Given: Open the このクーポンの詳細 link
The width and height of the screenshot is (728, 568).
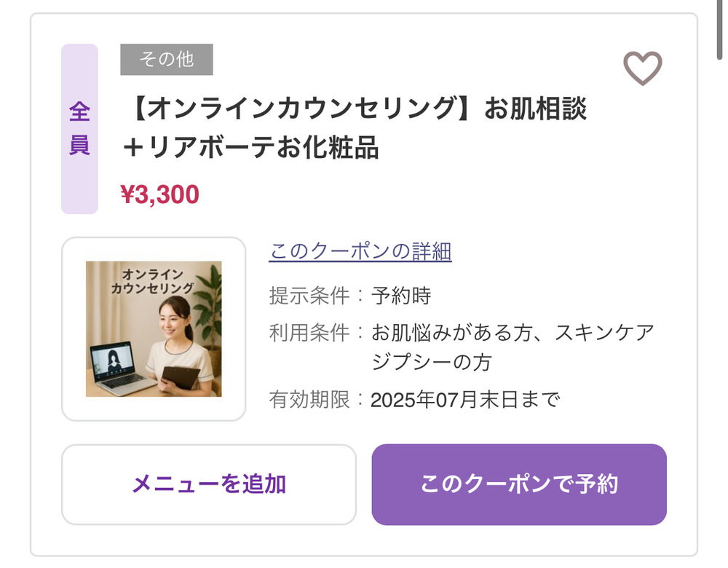Looking at the screenshot, I should tap(360, 251).
